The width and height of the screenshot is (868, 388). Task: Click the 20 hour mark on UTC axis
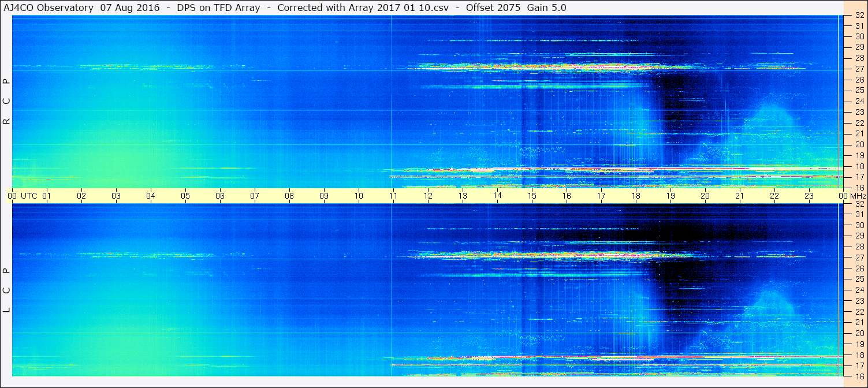(x=705, y=196)
